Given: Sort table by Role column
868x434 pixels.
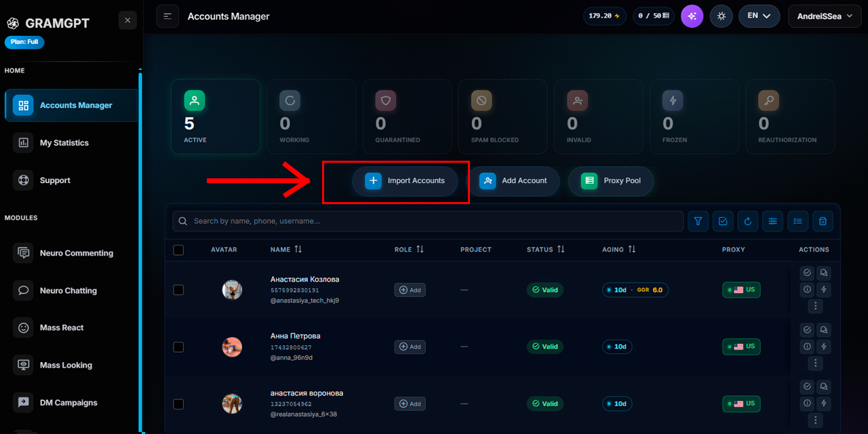Looking at the screenshot, I should coord(409,250).
